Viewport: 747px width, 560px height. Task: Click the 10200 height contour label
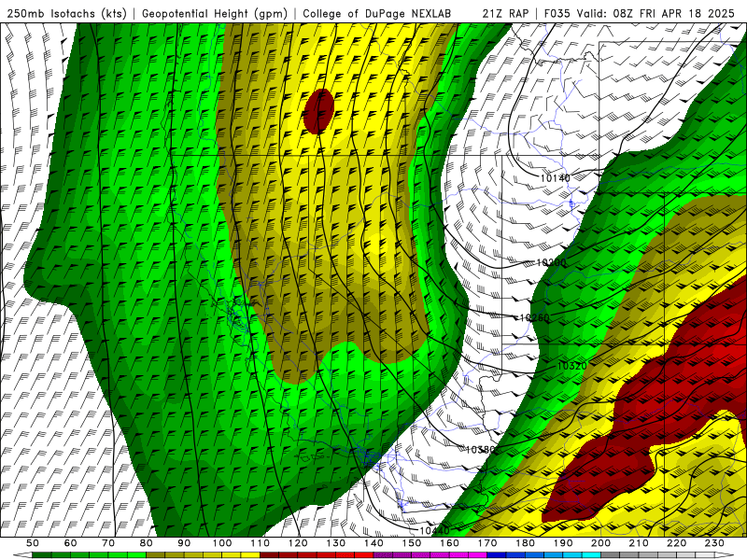pyautogui.click(x=551, y=263)
